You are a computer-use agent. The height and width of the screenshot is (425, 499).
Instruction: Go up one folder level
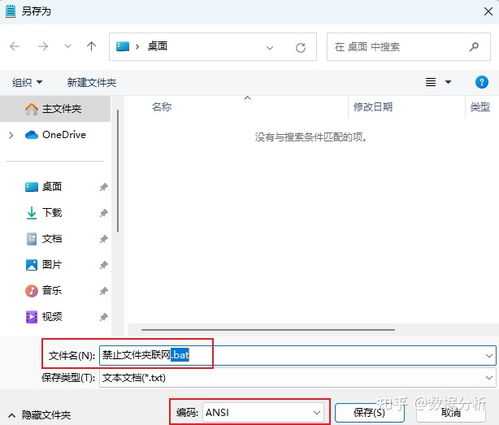tap(91, 46)
